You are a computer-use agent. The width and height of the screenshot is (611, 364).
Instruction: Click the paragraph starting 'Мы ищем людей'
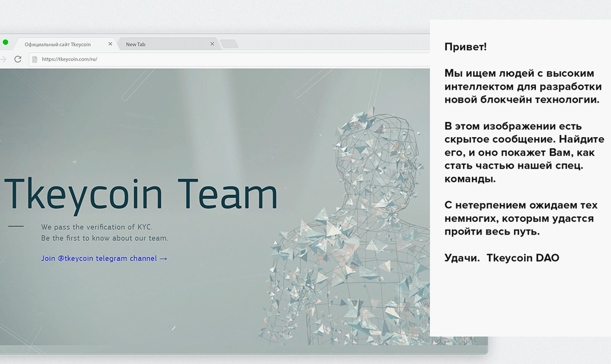(x=523, y=86)
